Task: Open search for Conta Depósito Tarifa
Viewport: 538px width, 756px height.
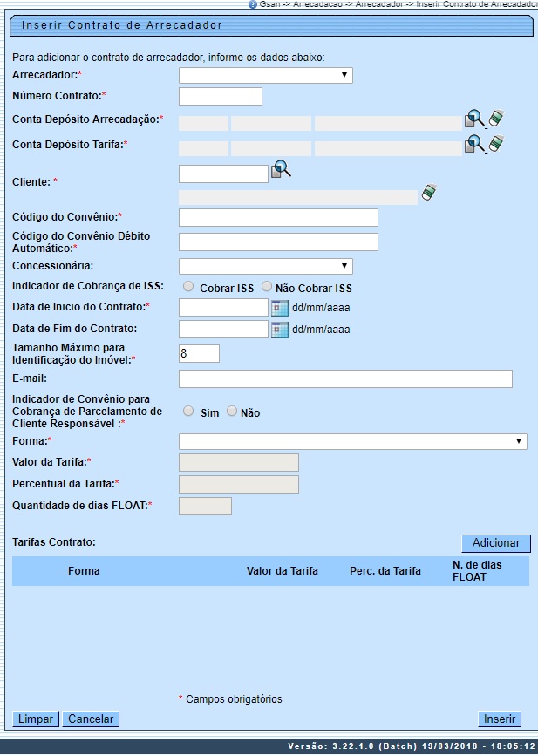Action: pyautogui.click(x=474, y=144)
